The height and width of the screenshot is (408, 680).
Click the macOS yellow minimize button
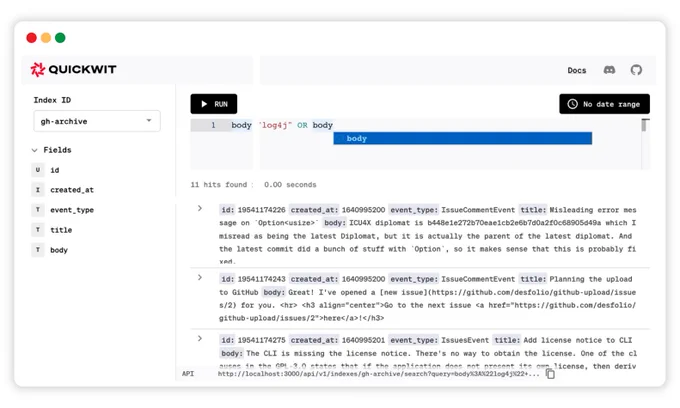46,38
